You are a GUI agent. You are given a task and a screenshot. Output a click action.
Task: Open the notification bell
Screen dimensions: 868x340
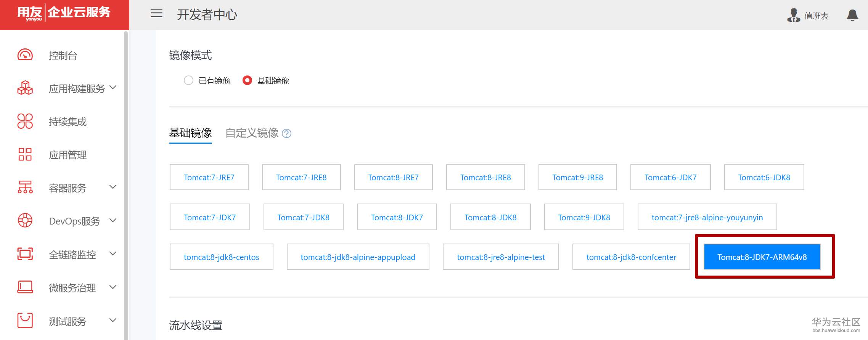852,15
